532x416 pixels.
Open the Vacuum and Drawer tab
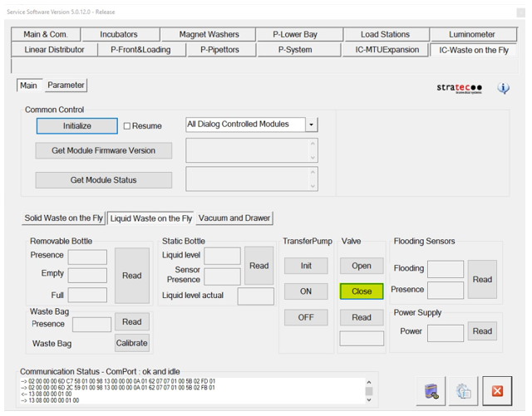pyautogui.click(x=234, y=218)
